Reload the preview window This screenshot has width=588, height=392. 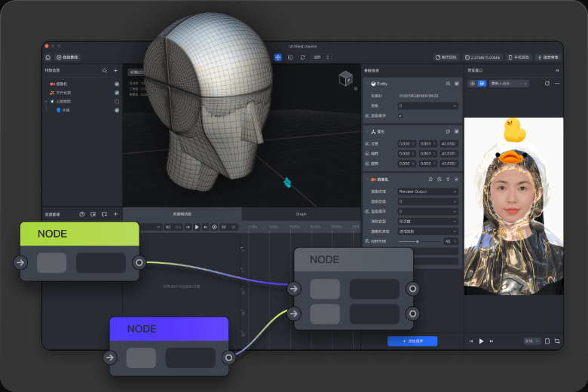pos(547,83)
